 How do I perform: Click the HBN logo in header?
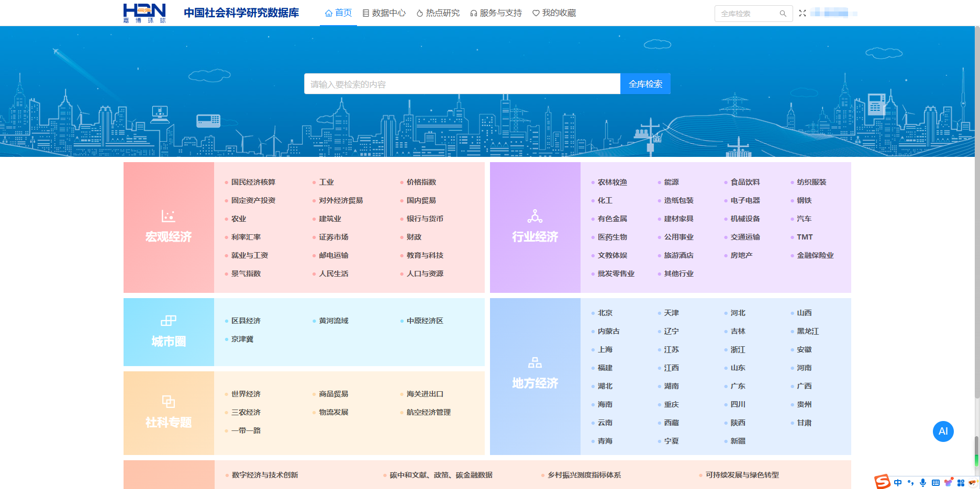pyautogui.click(x=144, y=13)
